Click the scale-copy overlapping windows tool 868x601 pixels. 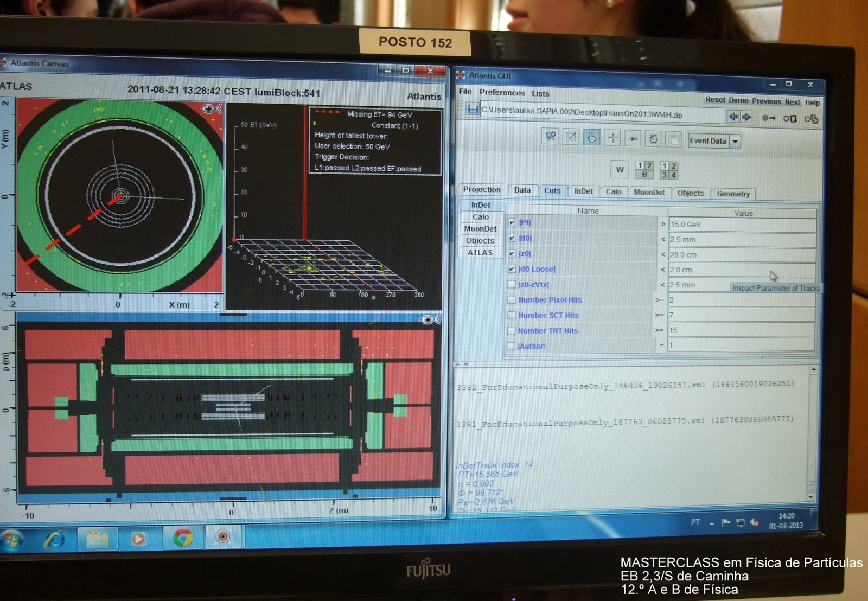[x=673, y=140]
